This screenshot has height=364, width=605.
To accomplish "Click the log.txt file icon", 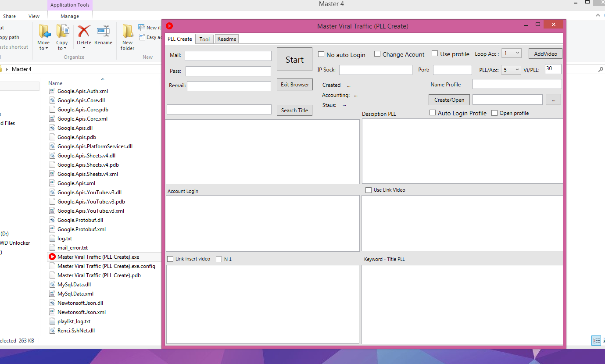I will 52,239.
